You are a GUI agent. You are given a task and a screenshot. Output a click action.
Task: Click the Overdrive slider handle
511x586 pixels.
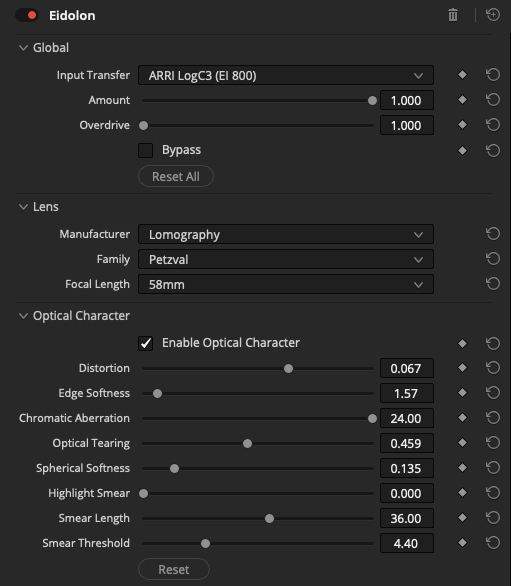point(144,126)
